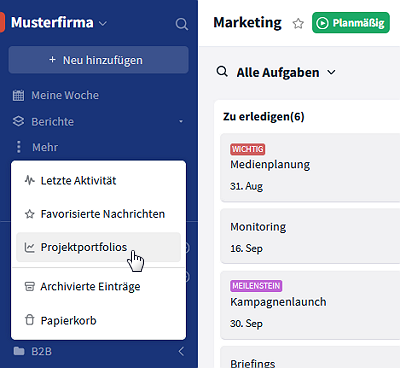400x368 pixels.
Task: Open Letzte Aktivität from the menu
Action: (98, 181)
